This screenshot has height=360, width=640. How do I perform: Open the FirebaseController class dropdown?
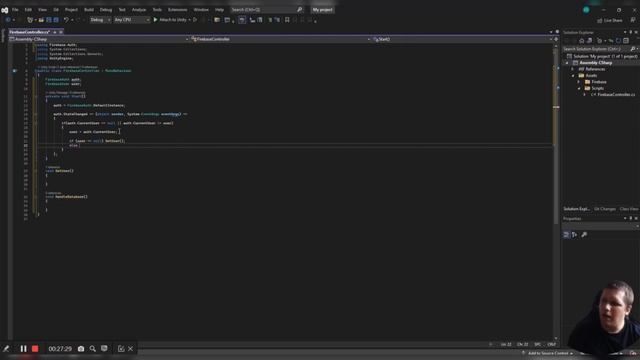pyautogui.click(x=281, y=39)
